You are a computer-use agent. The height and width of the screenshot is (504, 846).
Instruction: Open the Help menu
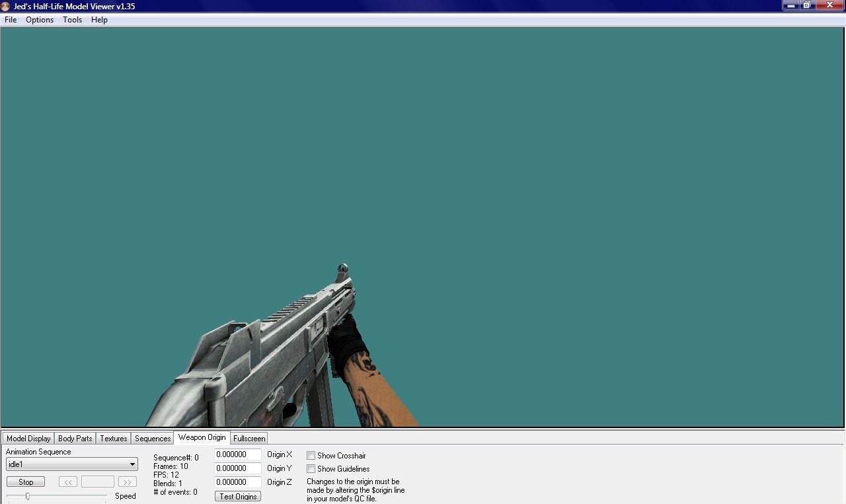pyautogui.click(x=99, y=20)
